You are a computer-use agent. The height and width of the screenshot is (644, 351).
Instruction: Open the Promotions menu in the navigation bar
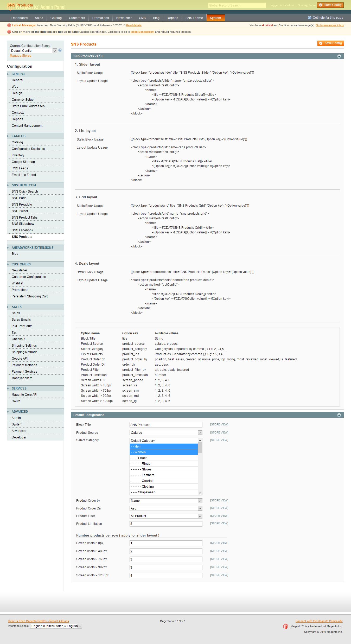(100, 18)
